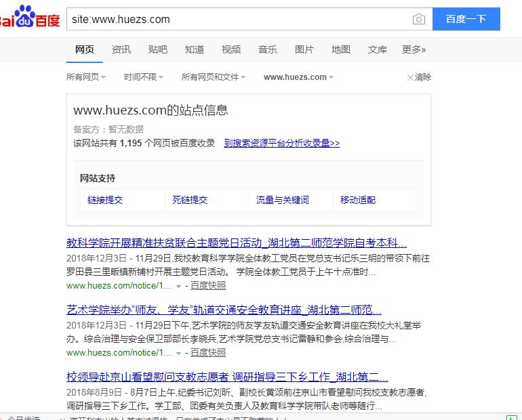Open 到搜索资源平台分析收录量>> link
Screen dimensions: 522x420
tap(282, 144)
